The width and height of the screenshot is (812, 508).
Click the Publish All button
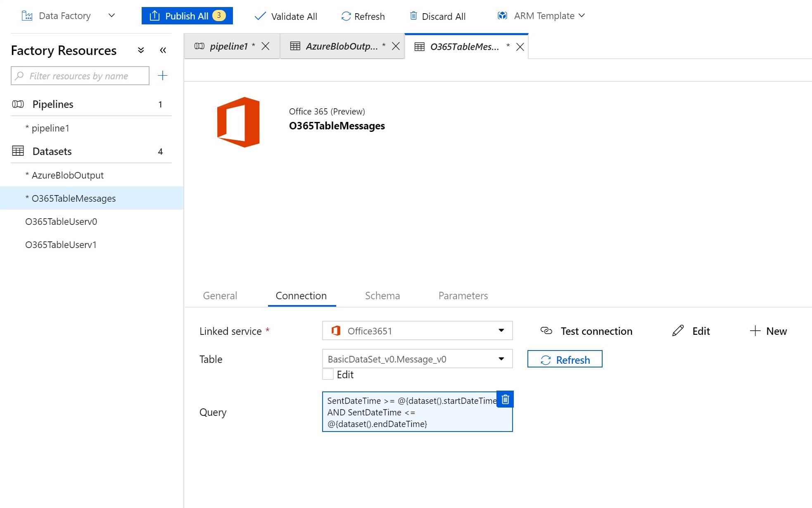coord(187,16)
